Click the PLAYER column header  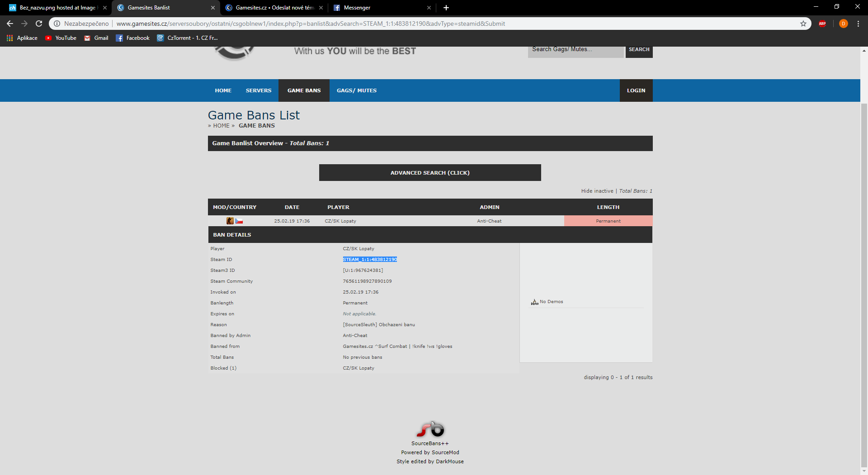[338, 207]
